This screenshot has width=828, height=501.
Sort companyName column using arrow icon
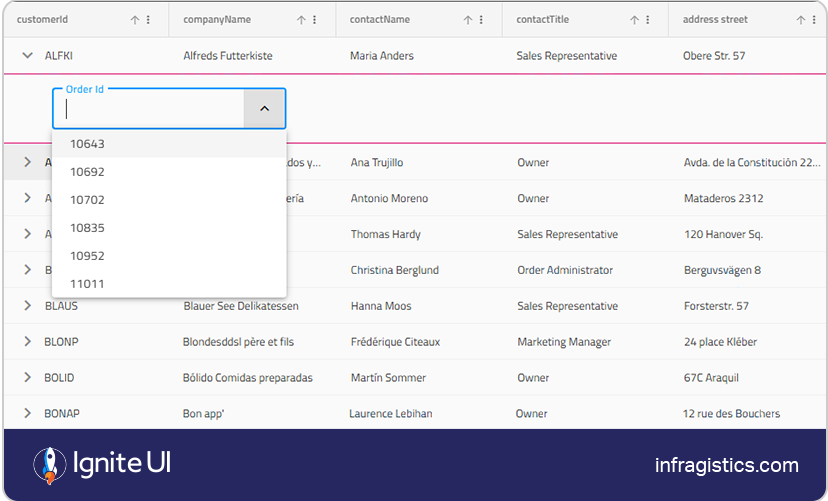(301, 20)
